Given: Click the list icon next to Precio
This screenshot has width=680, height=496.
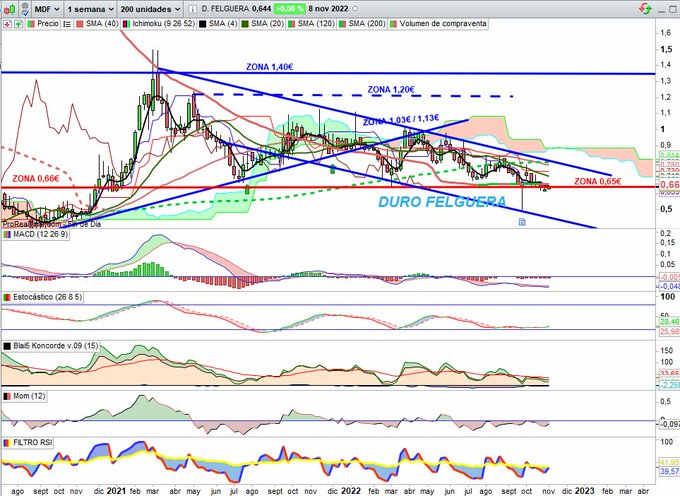Looking at the screenshot, I should coord(67,24).
